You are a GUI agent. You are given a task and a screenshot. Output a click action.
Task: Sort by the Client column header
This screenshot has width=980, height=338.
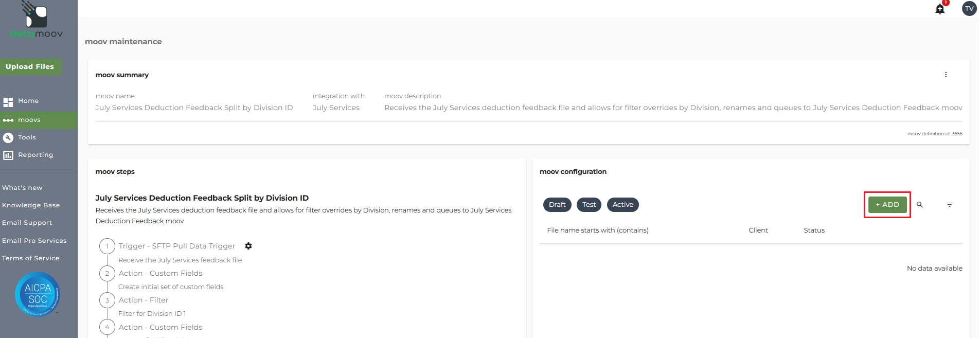coord(758,230)
